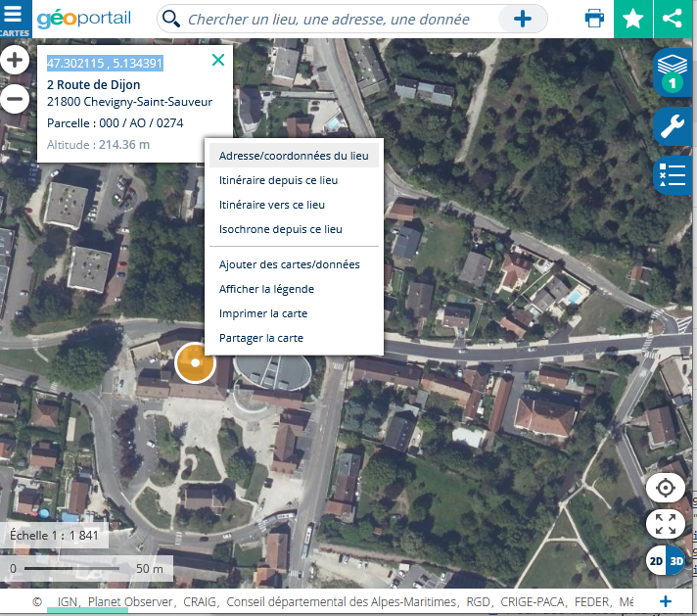Open the legend list icon
The image size is (697, 616).
pyautogui.click(x=672, y=175)
